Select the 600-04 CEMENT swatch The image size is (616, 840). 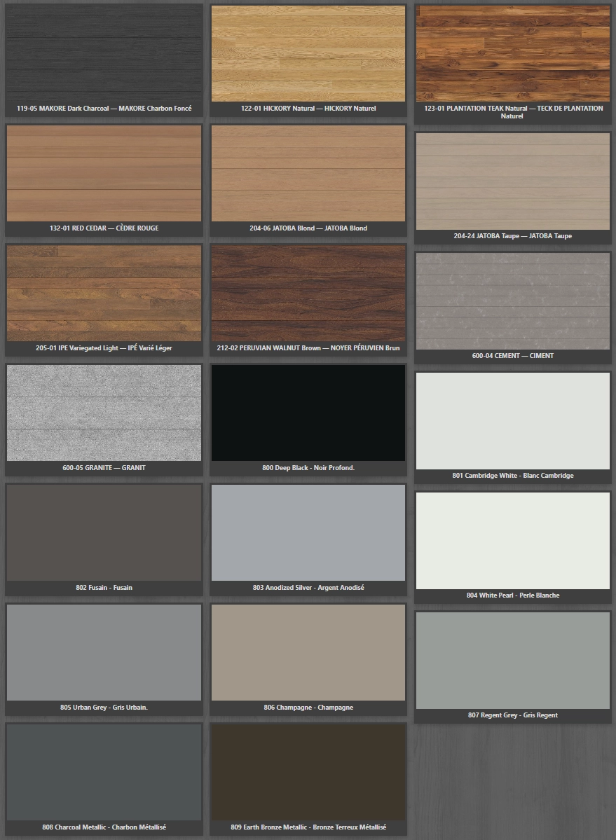coord(512,301)
